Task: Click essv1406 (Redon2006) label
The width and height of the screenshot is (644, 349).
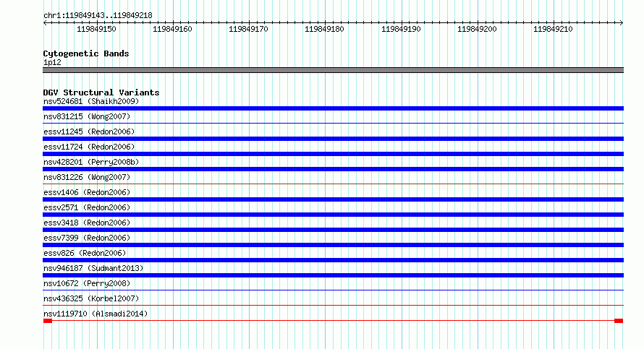Action: pyautogui.click(x=87, y=192)
